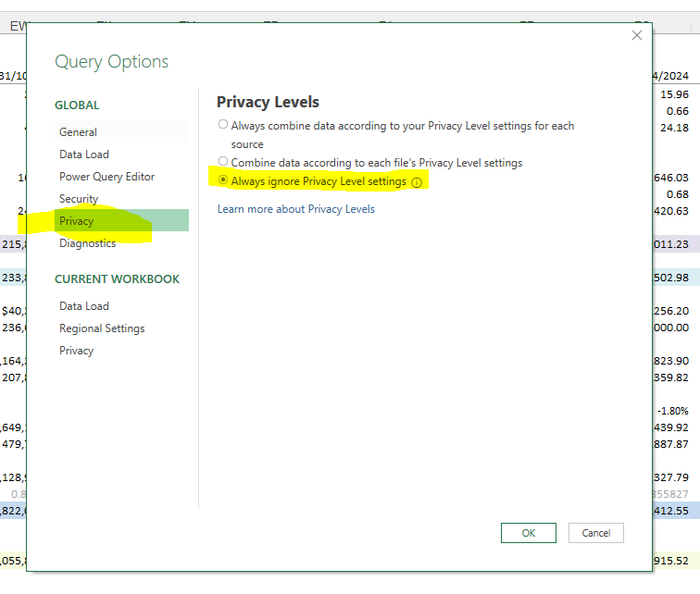The height and width of the screenshot is (594, 700).
Task: Select Privacy under Global section
Action: click(76, 221)
